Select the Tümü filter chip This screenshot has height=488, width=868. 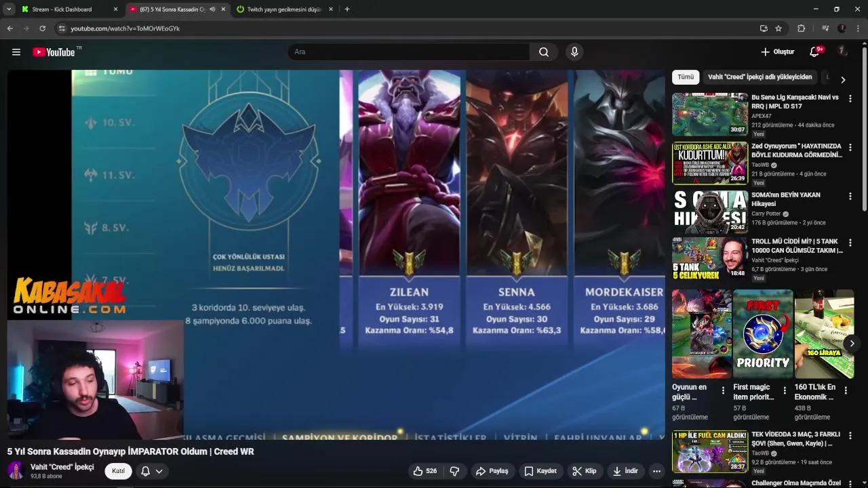[686, 77]
